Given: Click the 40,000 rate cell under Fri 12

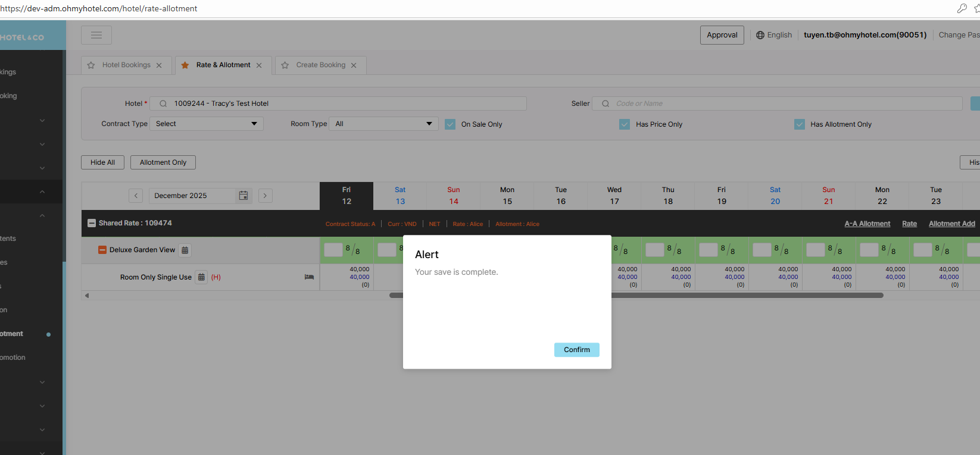Looking at the screenshot, I should point(347,277).
